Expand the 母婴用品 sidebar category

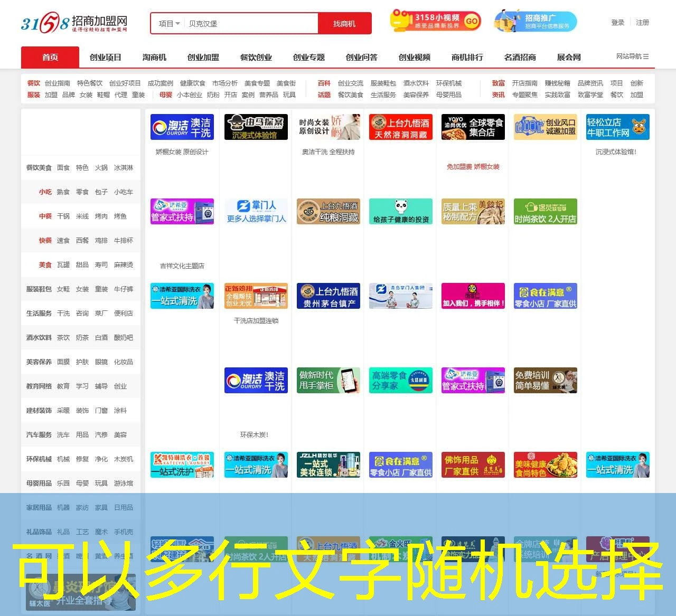[x=38, y=483]
